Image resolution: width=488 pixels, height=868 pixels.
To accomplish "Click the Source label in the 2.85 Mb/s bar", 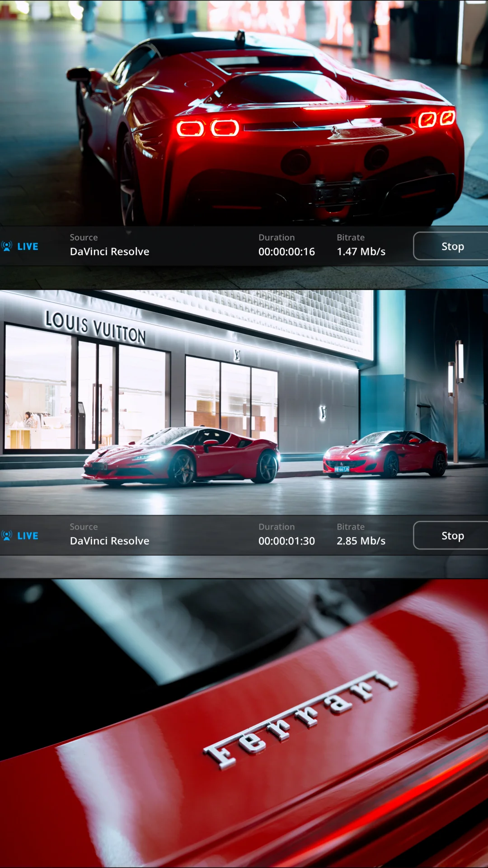I will pos(84,526).
